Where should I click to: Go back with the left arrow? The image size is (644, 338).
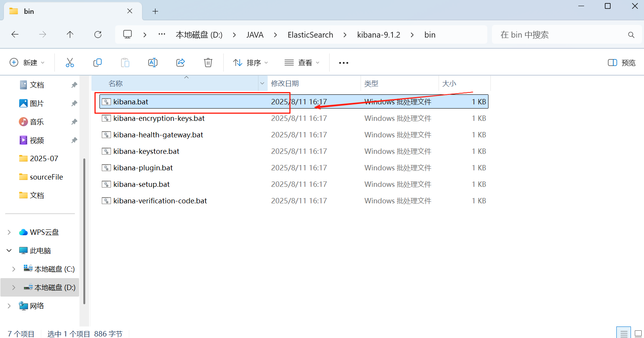click(15, 35)
